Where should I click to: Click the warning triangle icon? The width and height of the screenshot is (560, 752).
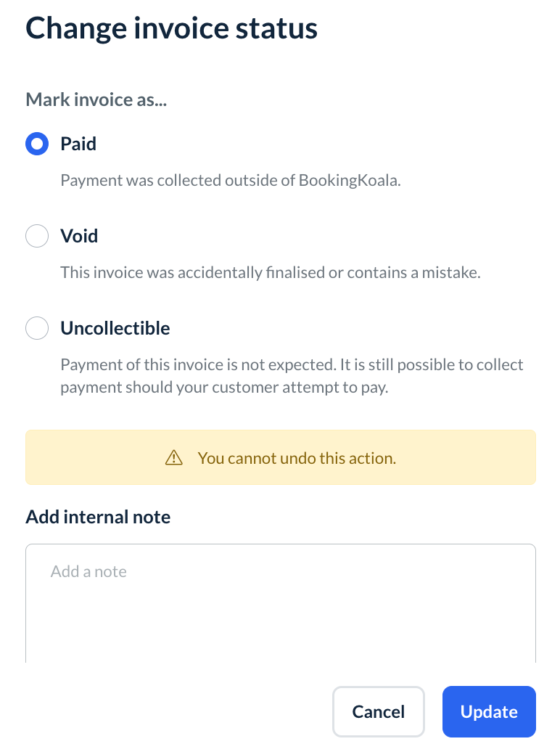click(173, 458)
